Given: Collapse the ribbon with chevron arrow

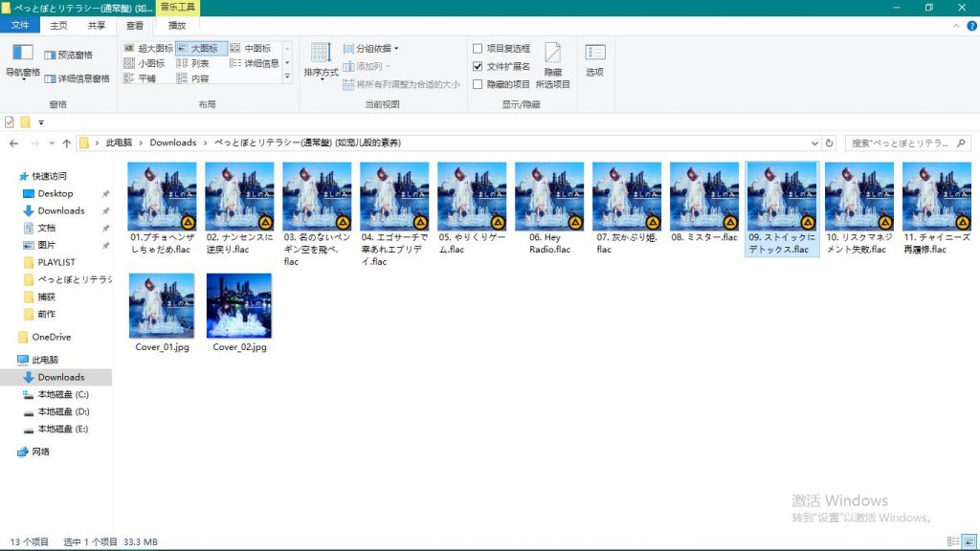Looking at the screenshot, I should coord(956,26).
